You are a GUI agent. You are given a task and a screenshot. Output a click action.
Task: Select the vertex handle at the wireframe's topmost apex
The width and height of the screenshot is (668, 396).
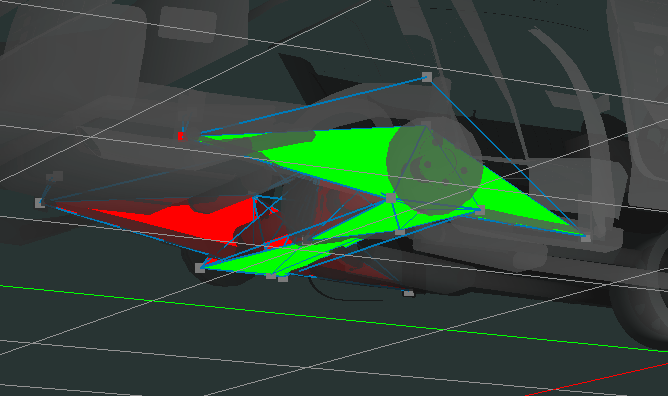[x=426, y=77]
